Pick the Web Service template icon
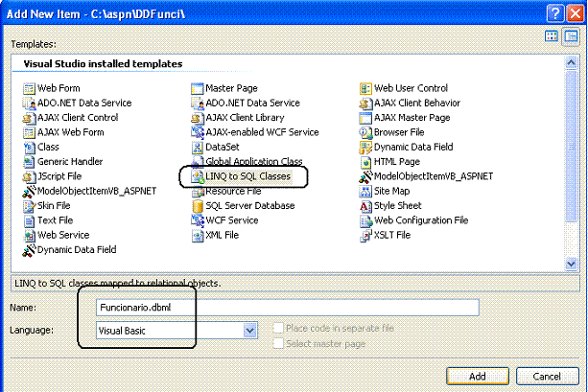The height and width of the screenshot is (392, 588). [29, 235]
